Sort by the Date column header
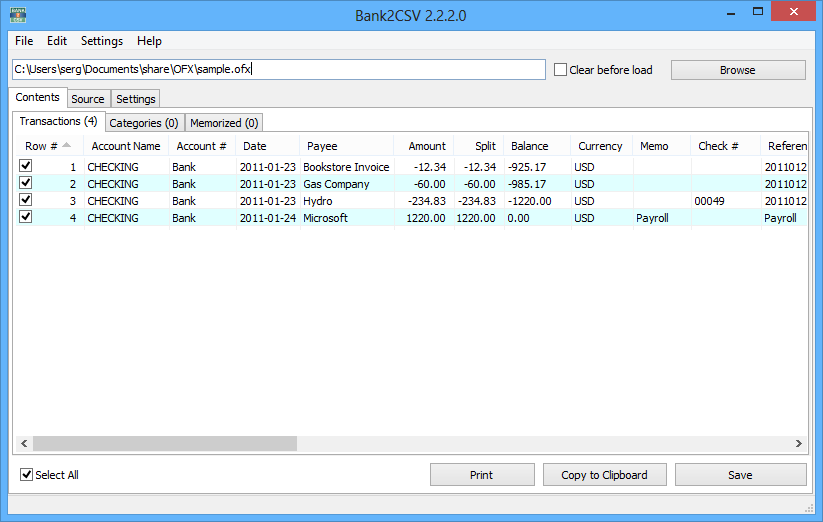Viewport: 823px width, 522px height. pos(268,146)
